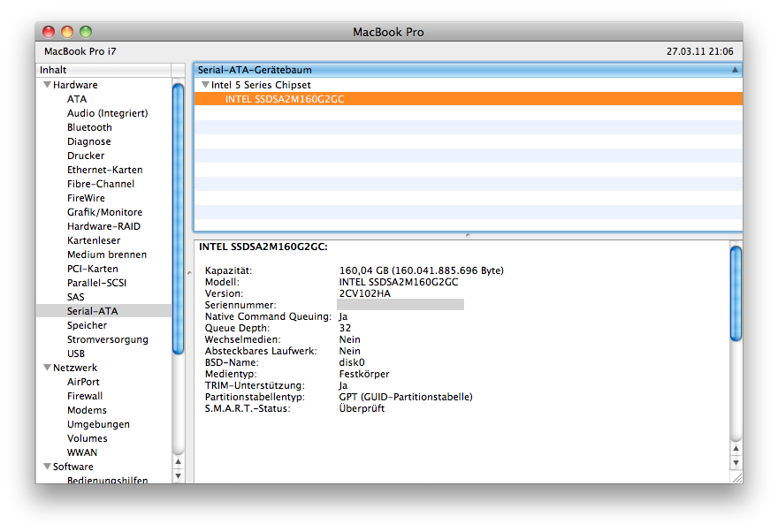Open the Bluetooth hardware section
Screen dimensions: 778x532
pyautogui.click(x=90, y=127)
